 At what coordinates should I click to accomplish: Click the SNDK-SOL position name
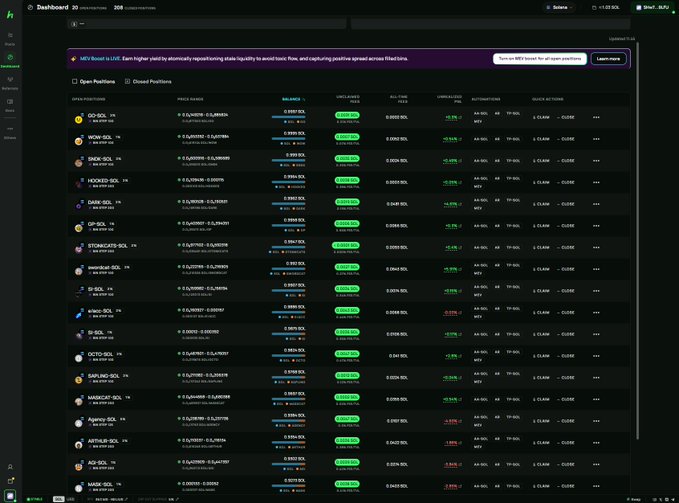[x=100, y=159]
